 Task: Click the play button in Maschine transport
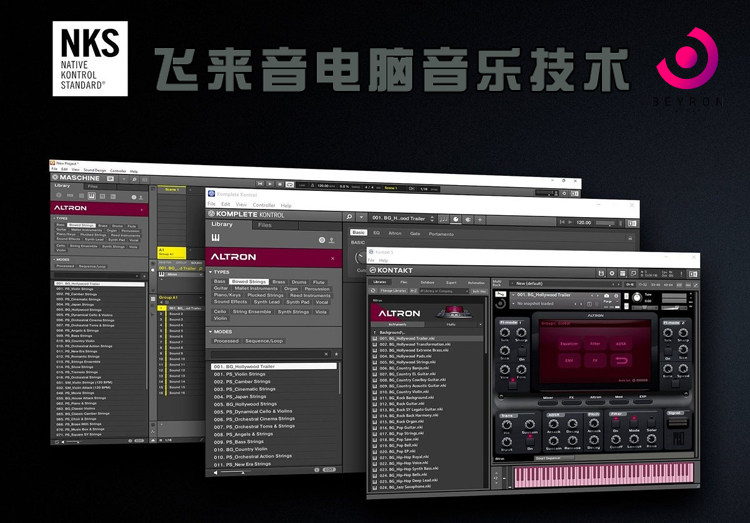270,184
